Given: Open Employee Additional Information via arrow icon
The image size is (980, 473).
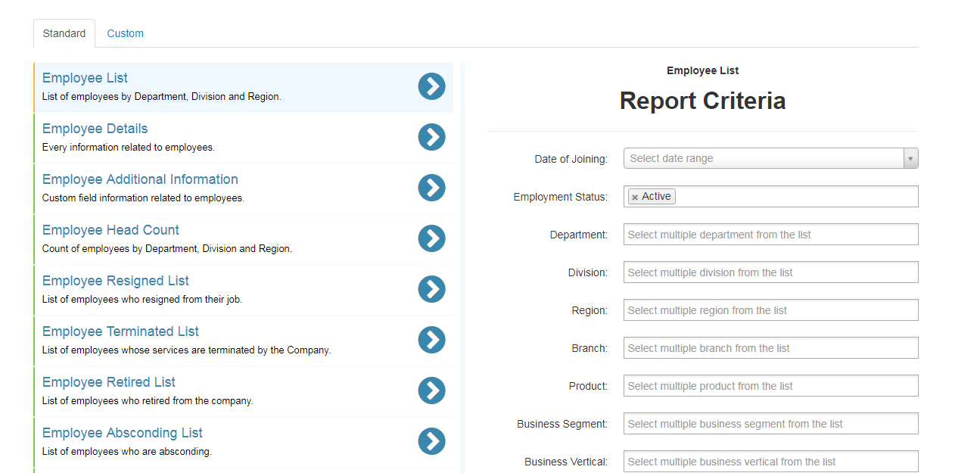Looking at the screenshot, I should click(431, 188).
